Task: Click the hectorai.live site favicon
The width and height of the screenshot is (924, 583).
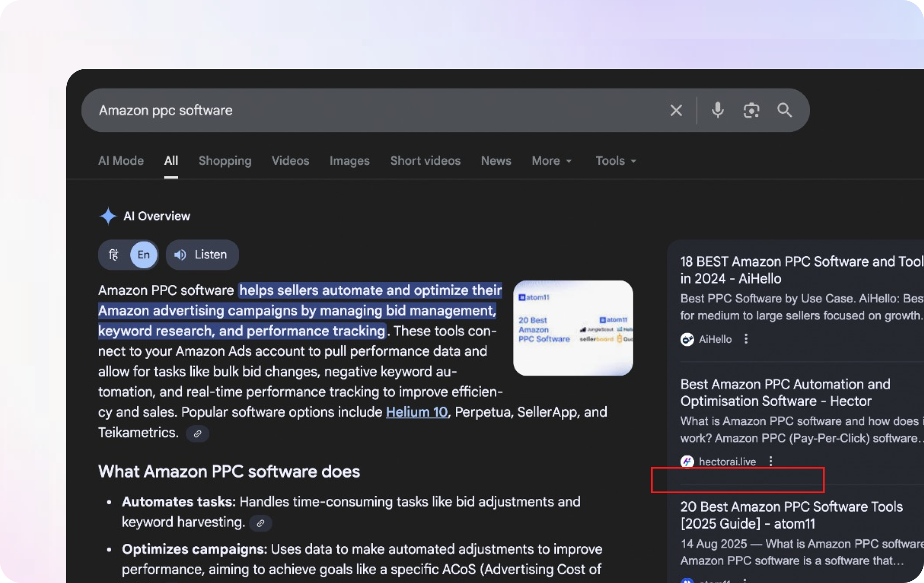Action: (687, 461)
